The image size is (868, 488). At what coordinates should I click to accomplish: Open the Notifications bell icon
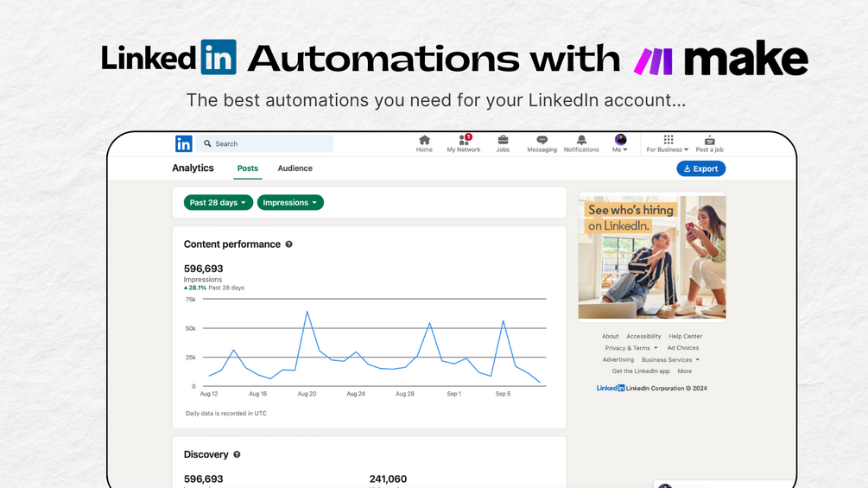coord(581,140)
